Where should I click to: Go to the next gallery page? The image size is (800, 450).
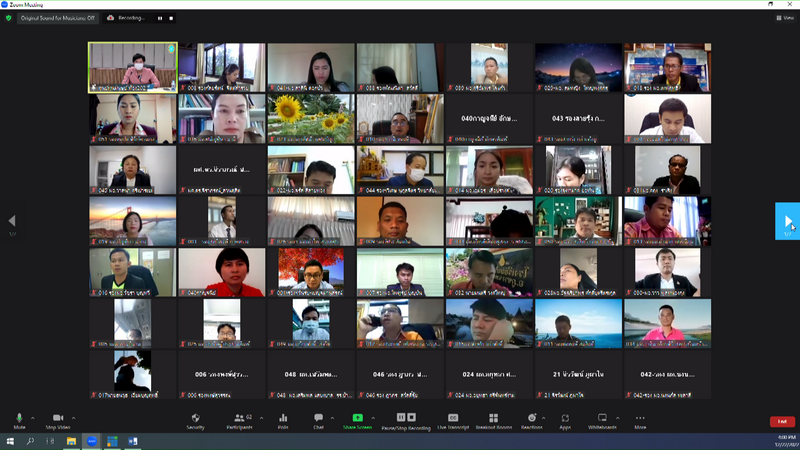[x=787, y=221]
